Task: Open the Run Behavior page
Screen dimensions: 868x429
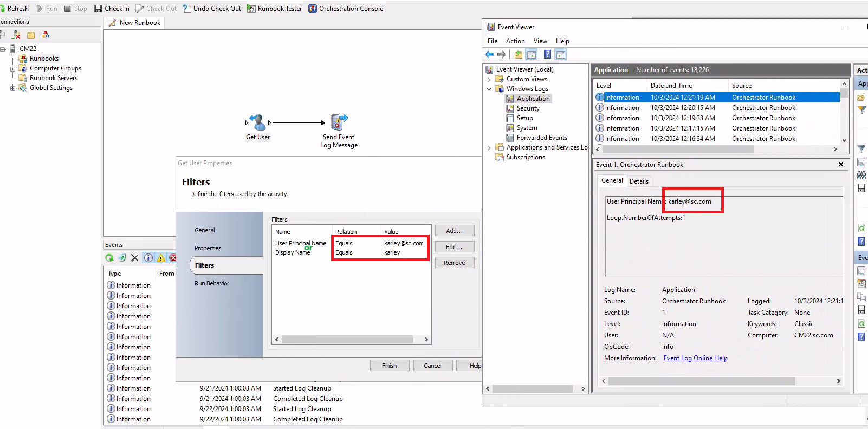Action: (x=212, y=283)
